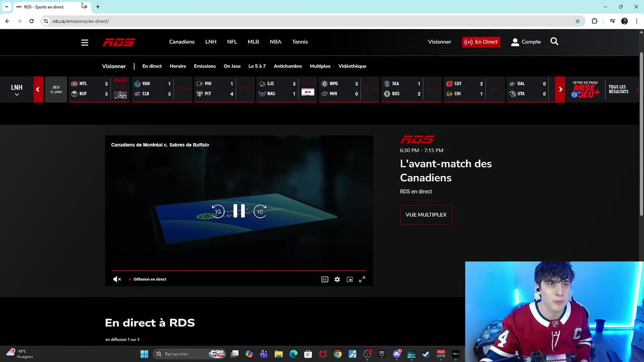Click the scoreboard previous arrow
The height and width of the screenshot is (362, 644).
[x=38, y=89]
